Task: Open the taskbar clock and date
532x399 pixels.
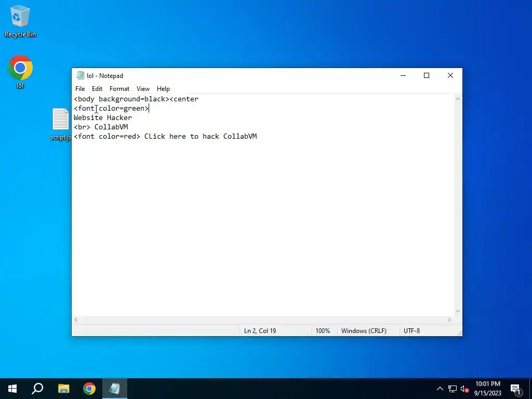Action: tap(487, 389)
